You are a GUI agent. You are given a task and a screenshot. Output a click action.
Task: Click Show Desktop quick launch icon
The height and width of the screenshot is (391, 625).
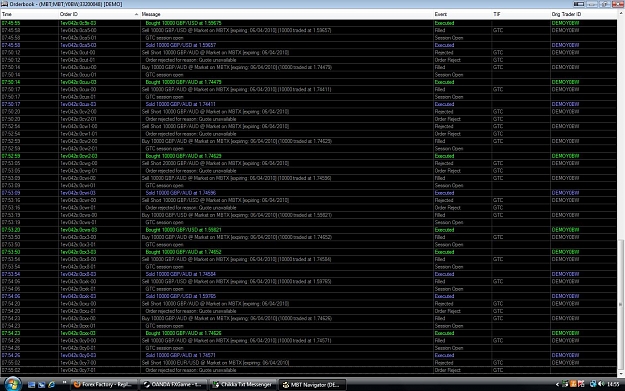31,385
